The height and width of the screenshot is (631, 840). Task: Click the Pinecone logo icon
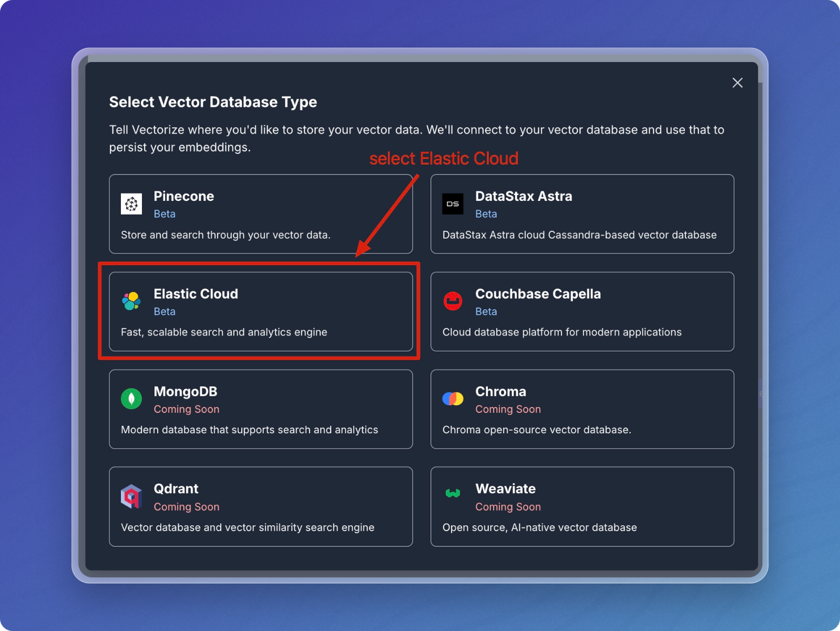pos(131,204)
